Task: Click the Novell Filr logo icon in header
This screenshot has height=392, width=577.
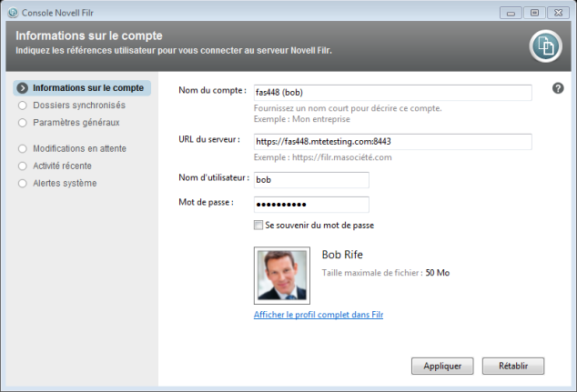Action: pyautogui.click(x=544, y=45)
